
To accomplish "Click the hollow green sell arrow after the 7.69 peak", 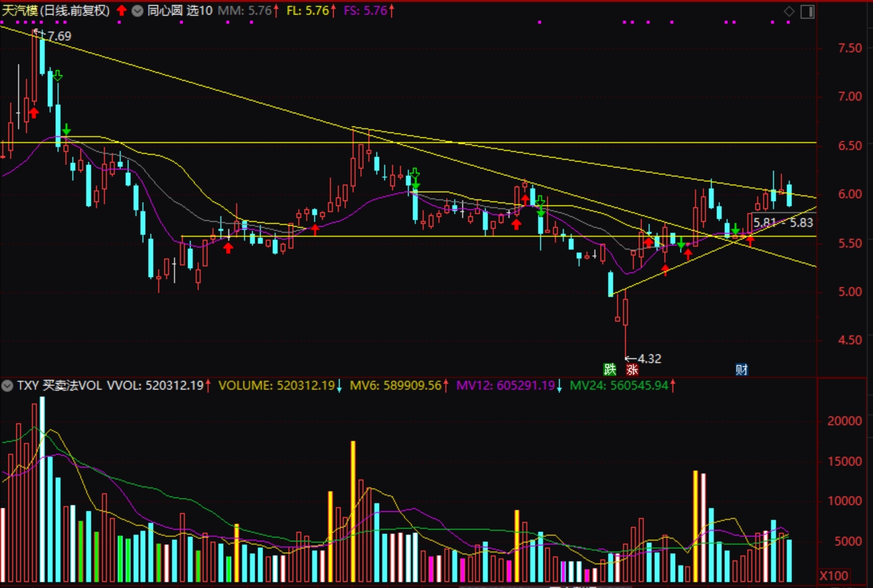I will coord(57,76).
